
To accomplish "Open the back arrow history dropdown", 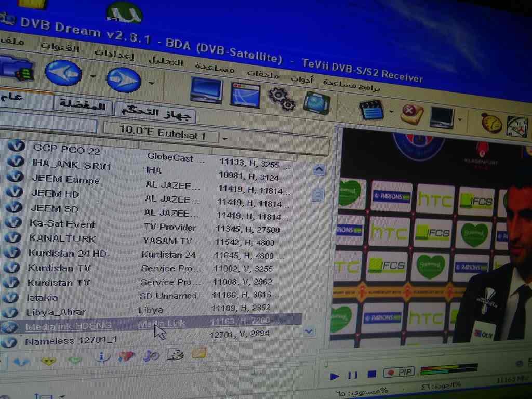I will (93, 76).
